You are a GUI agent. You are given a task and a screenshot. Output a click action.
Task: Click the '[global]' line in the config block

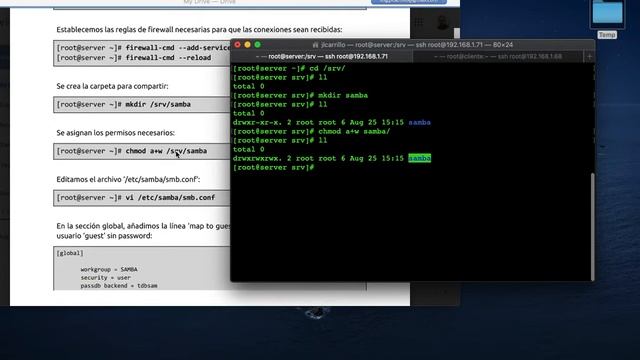click(x=70, y=253)
